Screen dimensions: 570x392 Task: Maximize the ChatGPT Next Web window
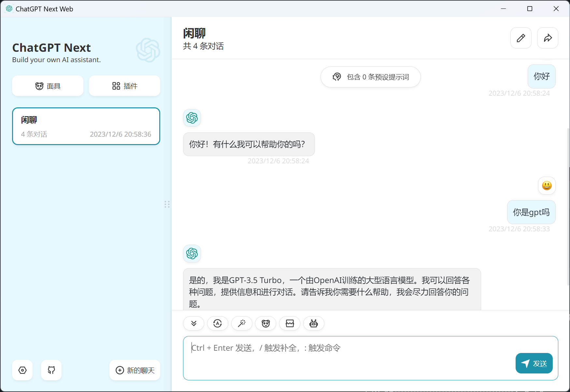530,9
